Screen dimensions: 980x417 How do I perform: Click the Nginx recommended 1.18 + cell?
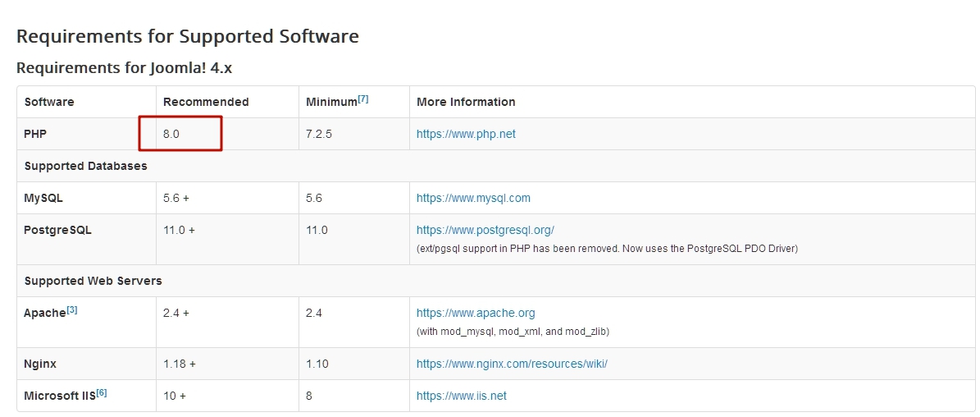pyautogui.click(x=180, y=363)
